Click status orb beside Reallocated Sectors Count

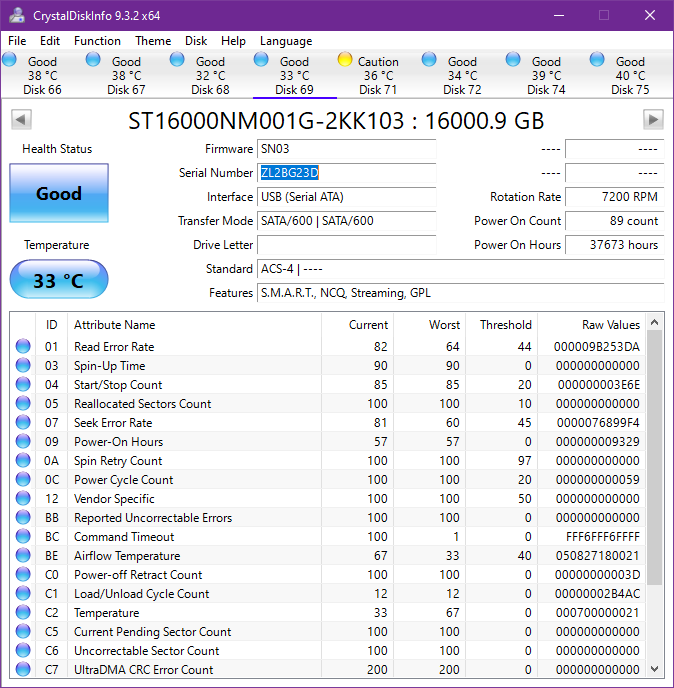point(23,404)
